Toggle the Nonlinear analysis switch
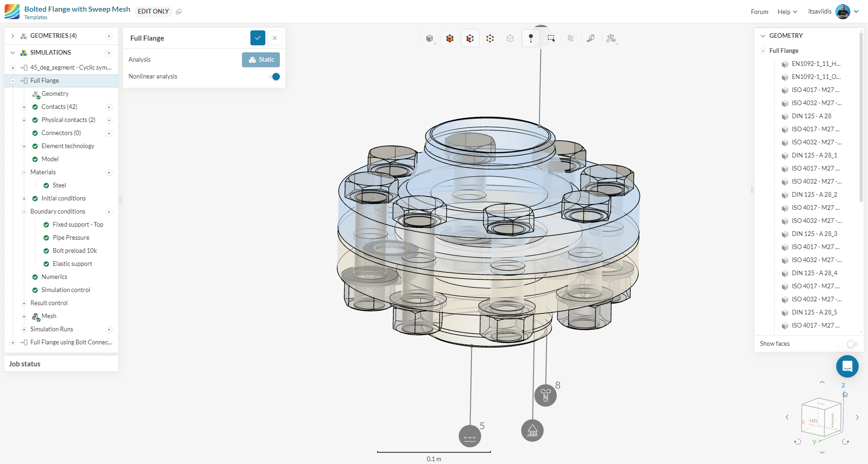868x464 pixels. (x=275, y=77)
